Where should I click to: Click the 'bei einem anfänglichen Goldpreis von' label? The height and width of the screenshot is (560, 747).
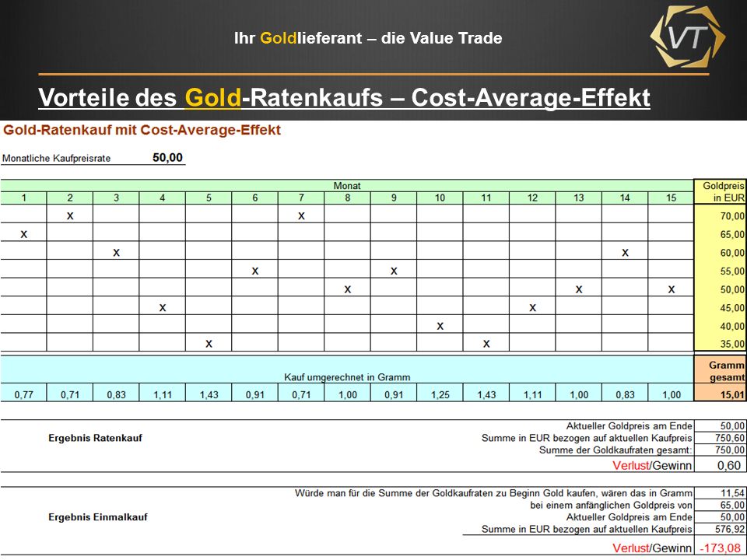coord(612,506)
